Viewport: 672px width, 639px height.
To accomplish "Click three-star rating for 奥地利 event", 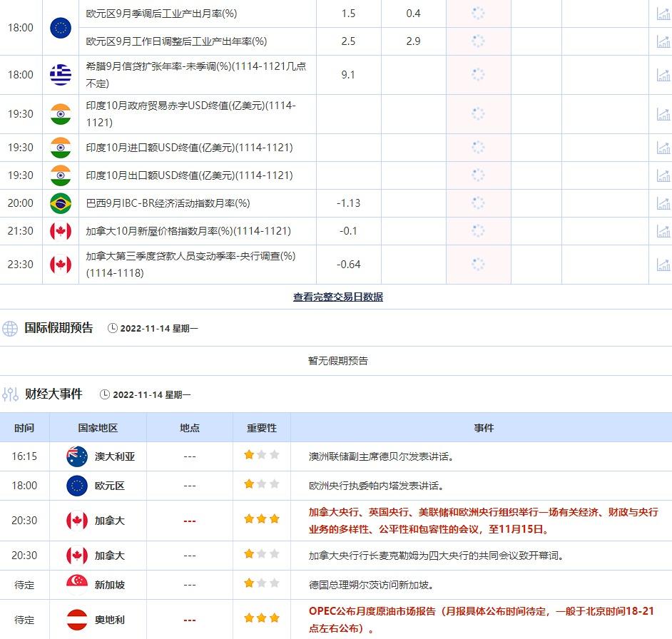I will point(261,618).
